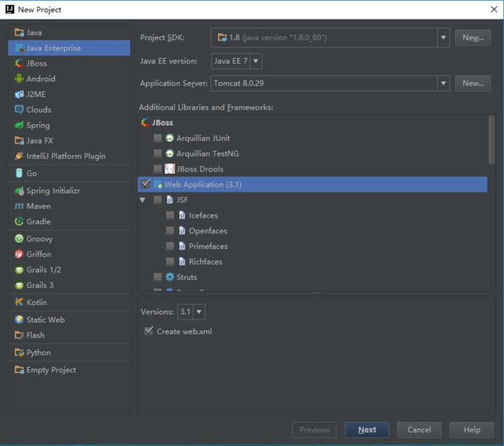Viewport: 504px width, 446px height.
Task: Click the JBoss icon in the left sidebar
Action: click(19, 64)
